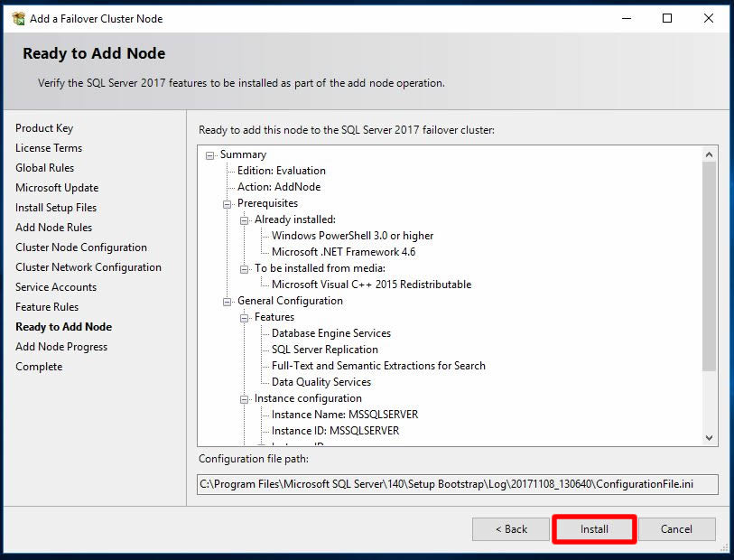Select the SQL Server Replication item
Screen dimensions: 734x560
[324, 350]
